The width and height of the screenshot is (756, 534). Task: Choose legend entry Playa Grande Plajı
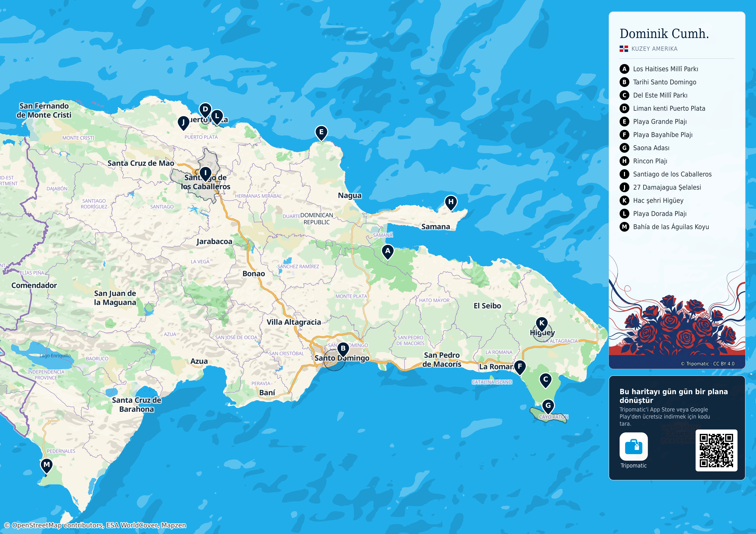coord(653,122)
